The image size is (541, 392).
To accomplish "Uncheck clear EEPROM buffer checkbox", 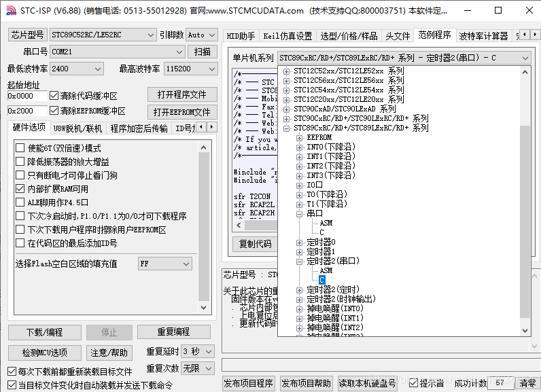I will coord(54,111).
